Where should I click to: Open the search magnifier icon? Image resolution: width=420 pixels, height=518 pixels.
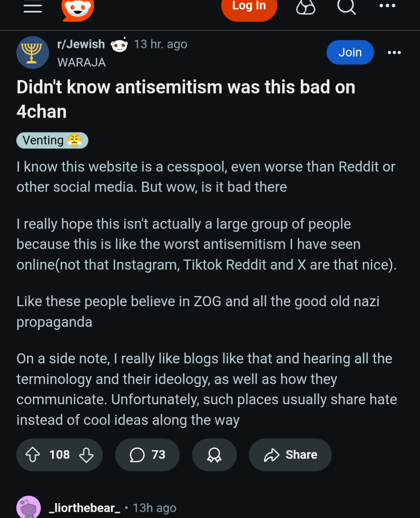coord(346,6)
